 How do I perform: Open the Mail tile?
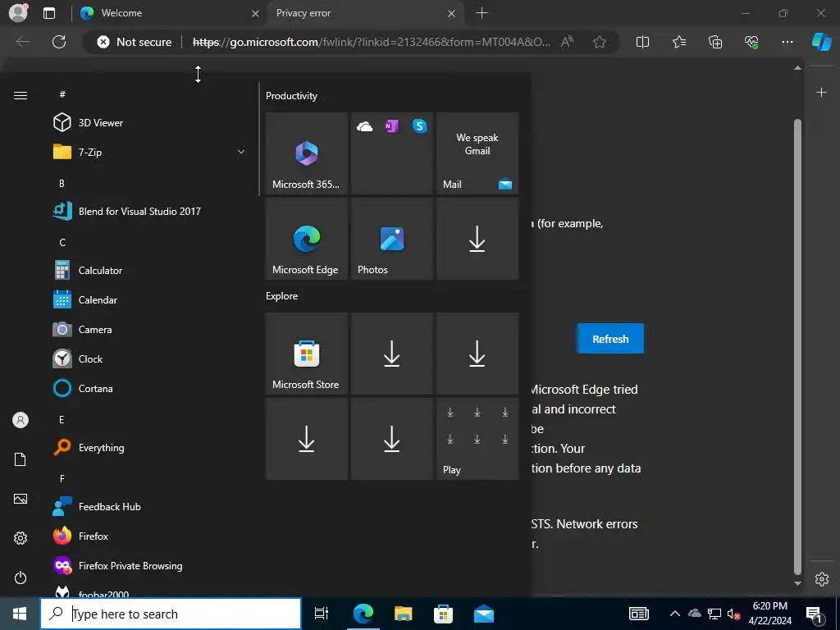click(x=477, y=153)
